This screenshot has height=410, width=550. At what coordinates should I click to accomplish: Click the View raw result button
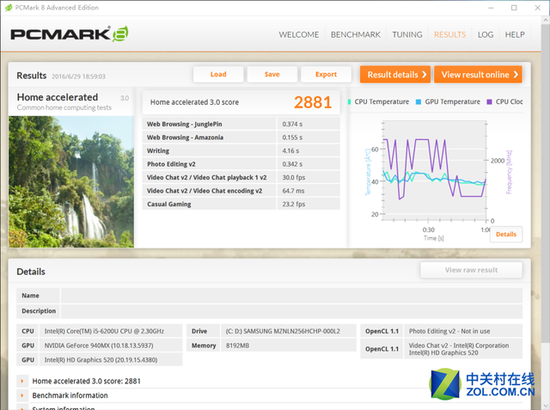471,270
